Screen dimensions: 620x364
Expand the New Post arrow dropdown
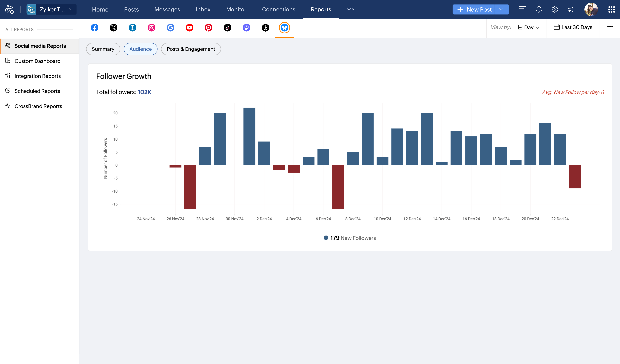coord(501,10)
